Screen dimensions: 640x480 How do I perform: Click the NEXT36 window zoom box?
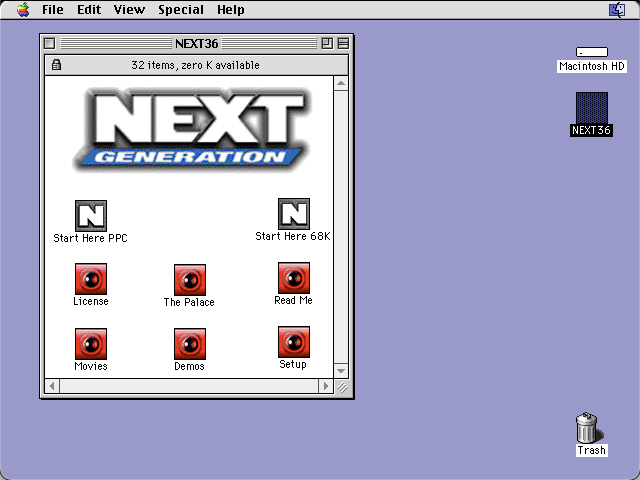[x=327, y=43]
